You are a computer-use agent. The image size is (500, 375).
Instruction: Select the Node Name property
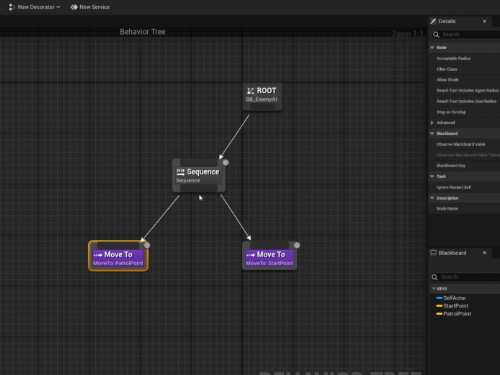(447, 209)
